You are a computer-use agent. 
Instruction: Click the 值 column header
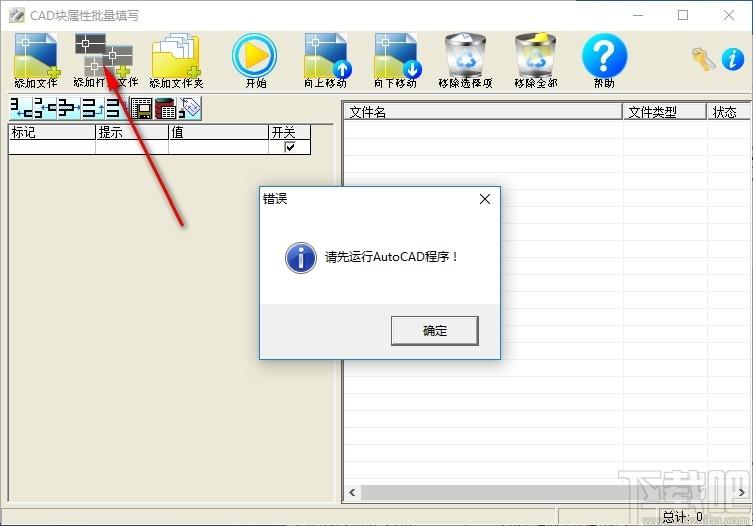(x=219, y=132)
